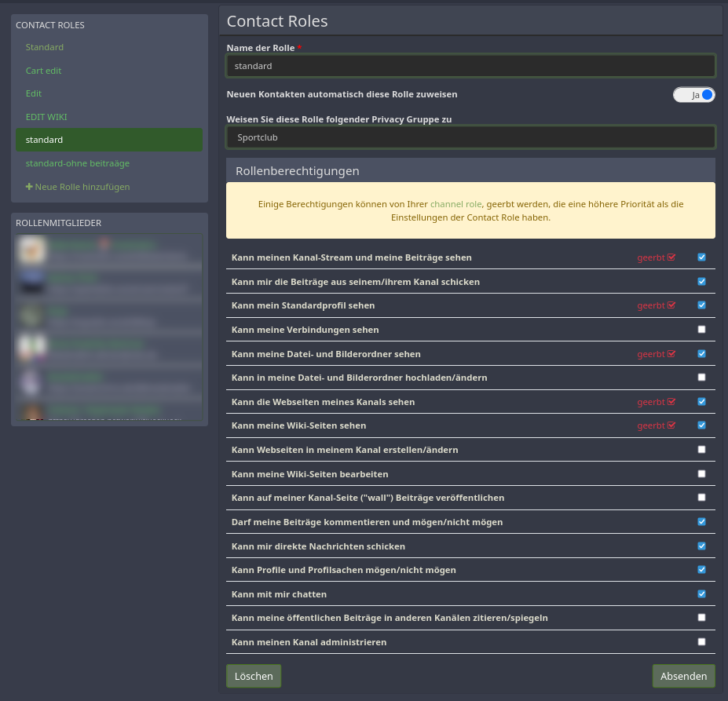Uncheck 'Kann mit mir chatten' permission
728x701 pixels.
(701, 594)
